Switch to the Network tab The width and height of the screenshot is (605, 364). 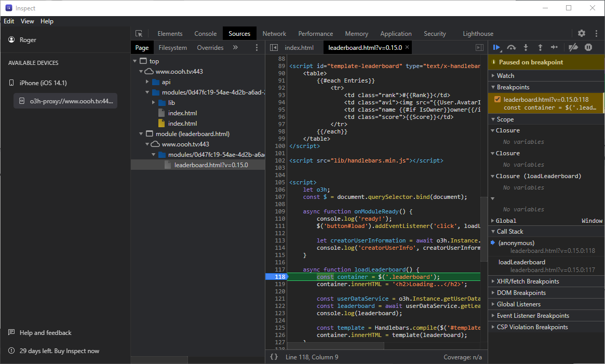tap(274, 34)
